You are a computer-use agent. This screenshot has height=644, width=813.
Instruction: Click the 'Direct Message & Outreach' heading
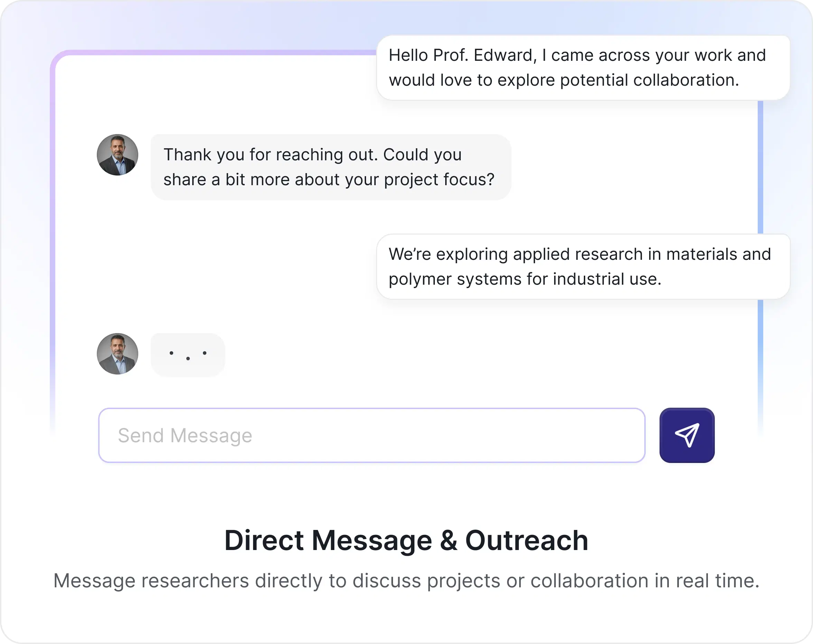(406, 540)
